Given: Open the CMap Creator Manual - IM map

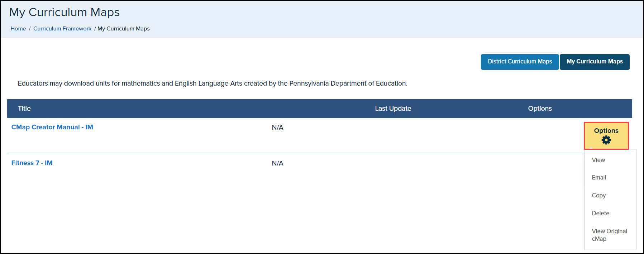Looking at the screenshot, I should coord(52,127).
